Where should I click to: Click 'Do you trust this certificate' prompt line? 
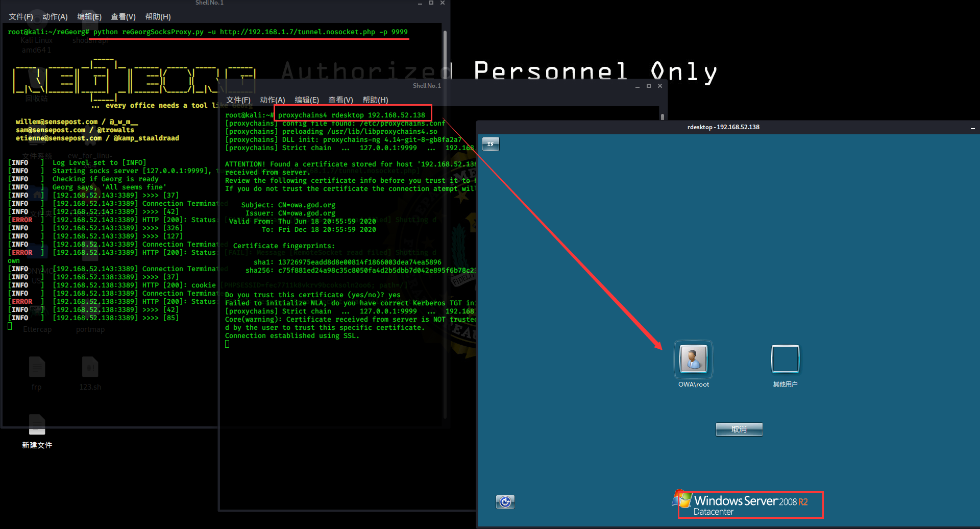tap(312, 295)
